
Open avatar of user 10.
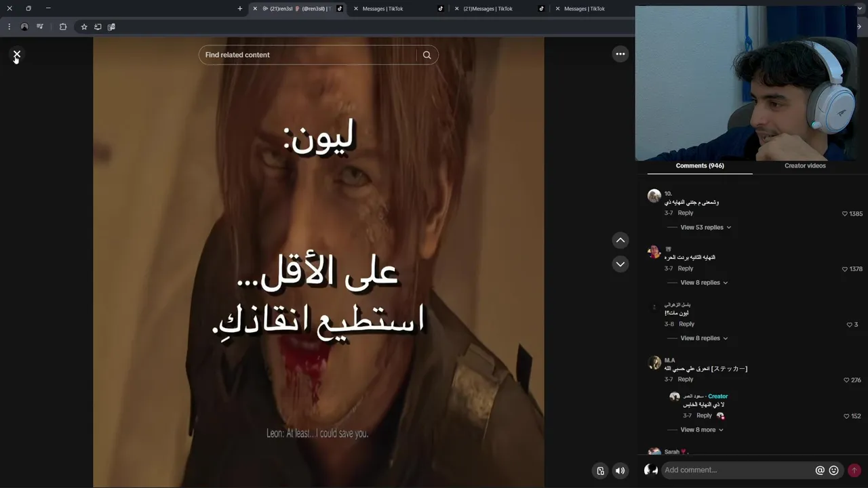pyautogui.click(x=654, y=196)
